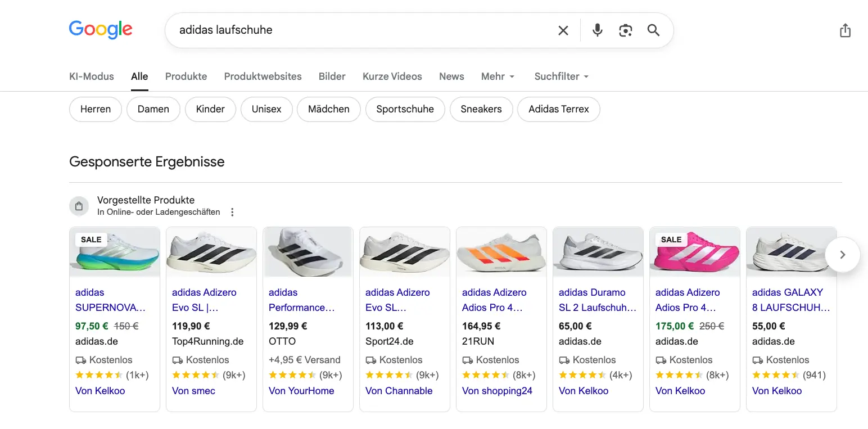The image size is (868, 429).
Task: Expand the Suchfilter dropdown
Action: (562, 76)
